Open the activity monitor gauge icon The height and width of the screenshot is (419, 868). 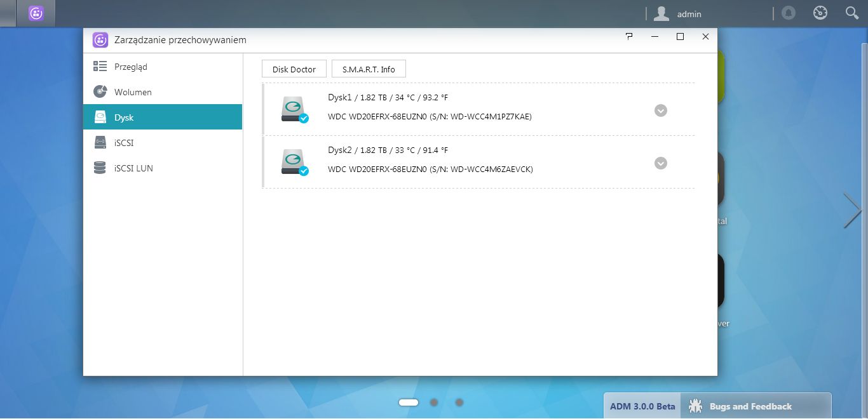coord(820,13)
